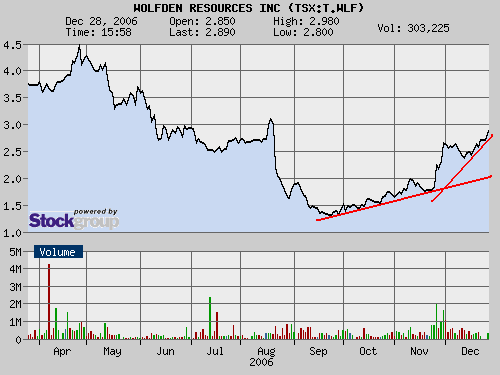The height and width of the screenshot is (375, 500).
Task: Click the 5M volume axis label
Action: (x=15, y=252)
